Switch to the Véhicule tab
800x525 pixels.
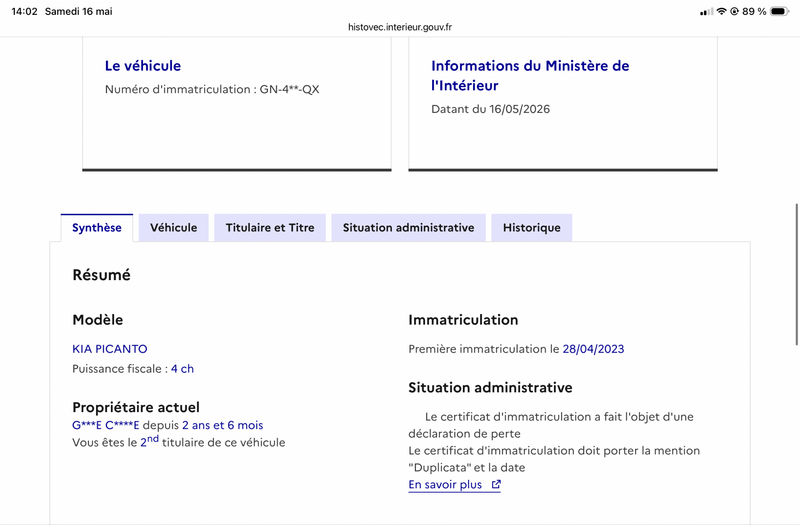173,228
